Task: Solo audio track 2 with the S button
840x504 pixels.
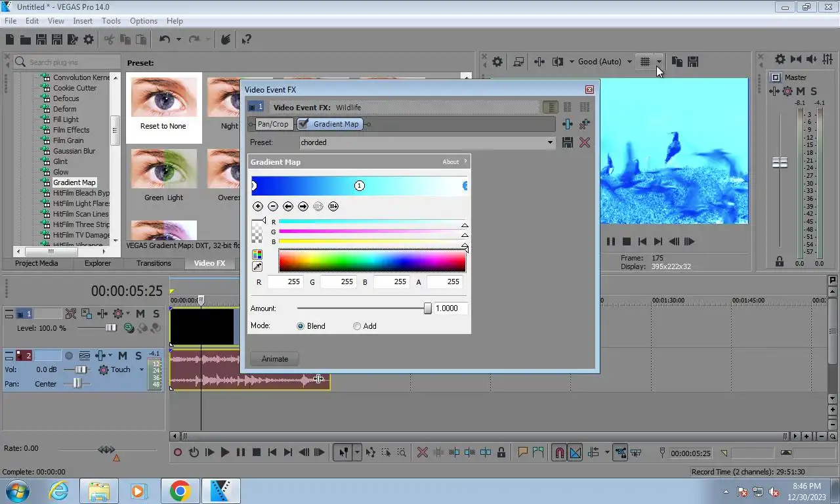Action: click(138, 356)
